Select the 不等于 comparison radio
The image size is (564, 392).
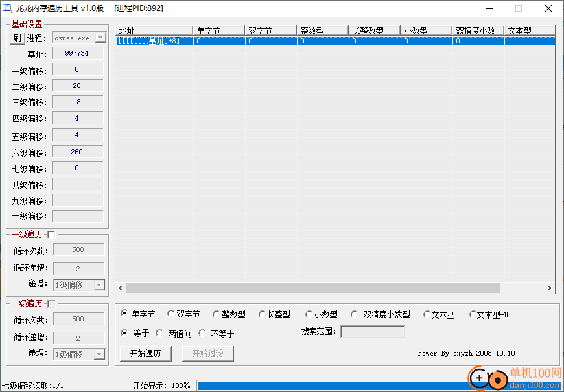pos(202,333)
